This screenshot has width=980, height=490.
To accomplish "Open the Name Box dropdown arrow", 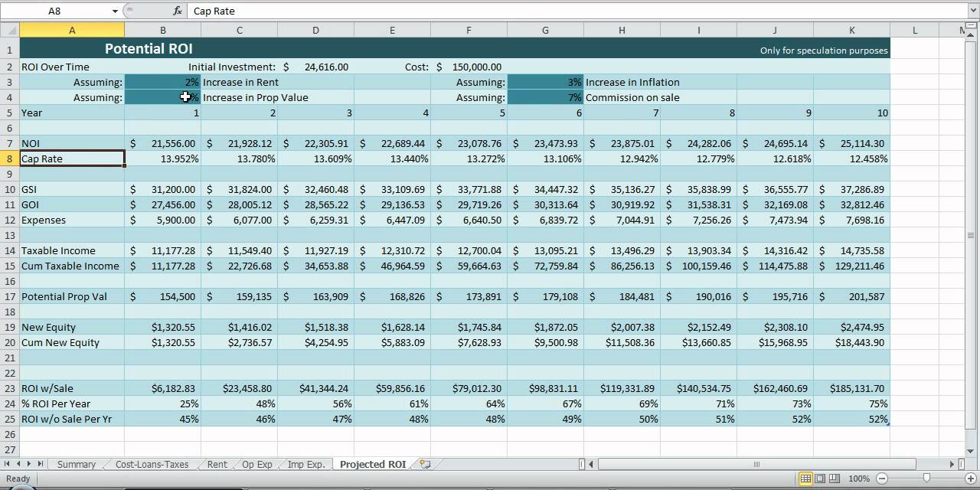I will point(115,11).
